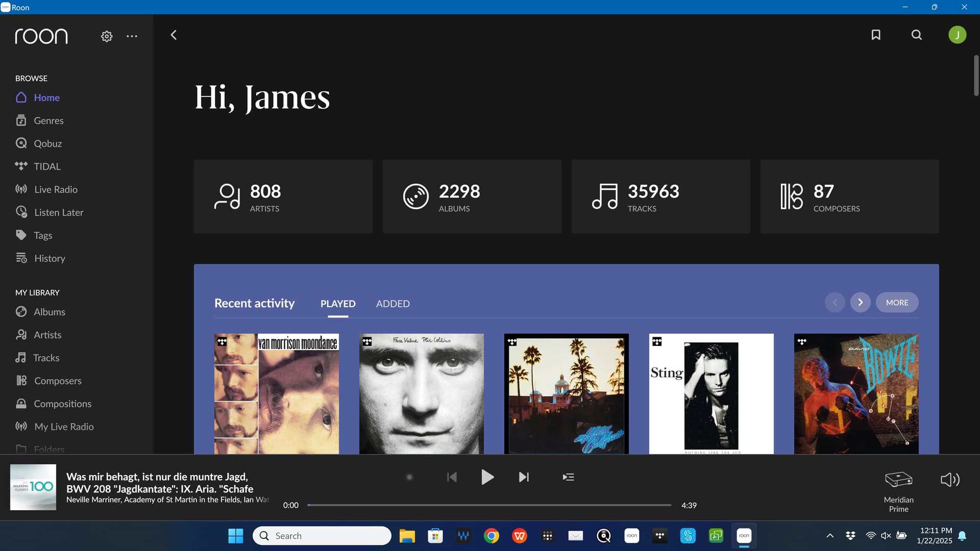Open the three-dot more menu in sidebar
Viewport: 980px width, 551px height.
tap(132, 36)
